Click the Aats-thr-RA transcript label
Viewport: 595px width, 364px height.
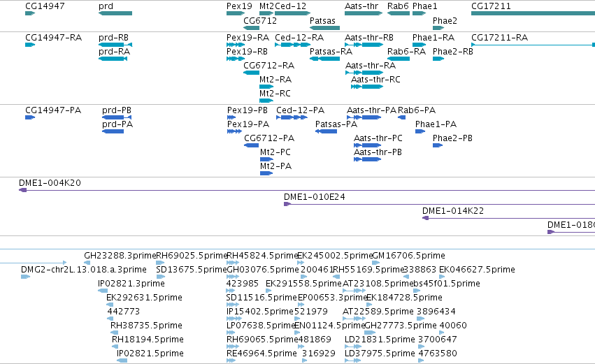371,66
